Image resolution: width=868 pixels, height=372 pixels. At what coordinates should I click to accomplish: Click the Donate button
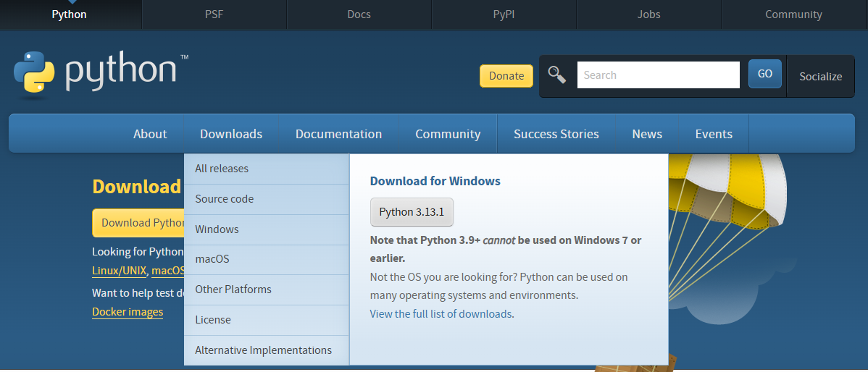[506, 76]
